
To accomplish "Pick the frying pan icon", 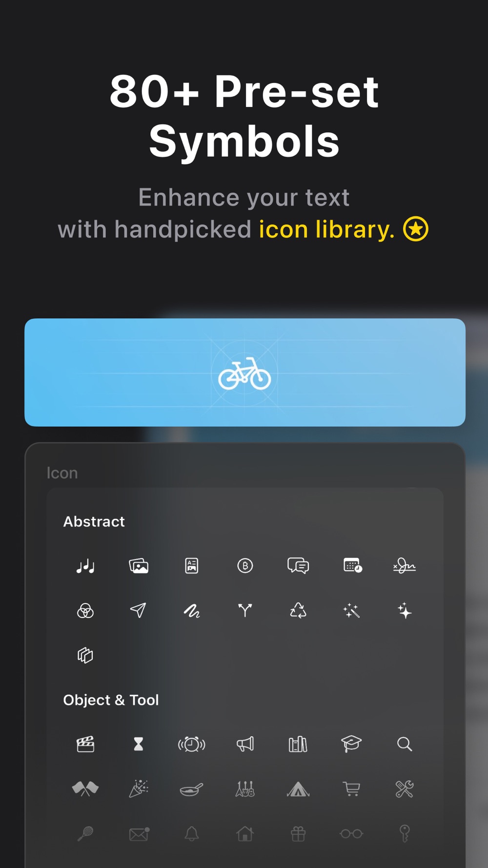I will click(192, 789).
